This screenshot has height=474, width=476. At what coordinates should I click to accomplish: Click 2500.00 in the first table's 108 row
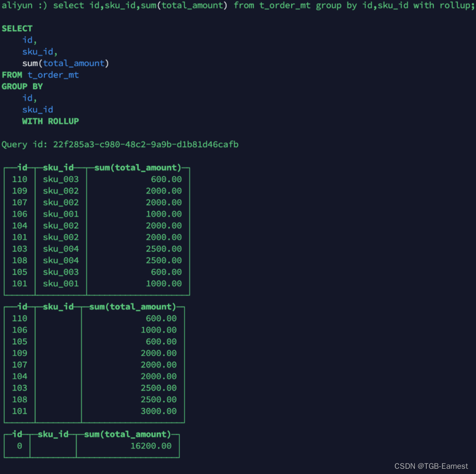pyautogui.click(x=164, y=260)
